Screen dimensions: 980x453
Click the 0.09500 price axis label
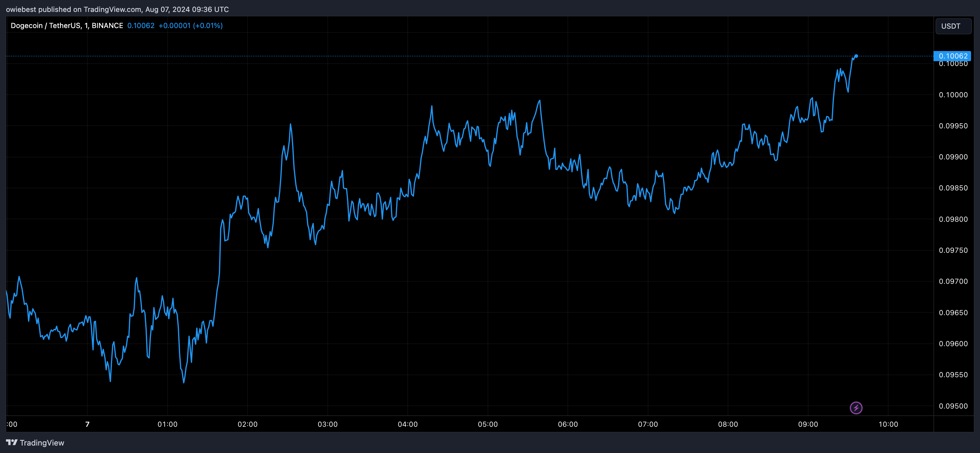click(x=953, y=406)
